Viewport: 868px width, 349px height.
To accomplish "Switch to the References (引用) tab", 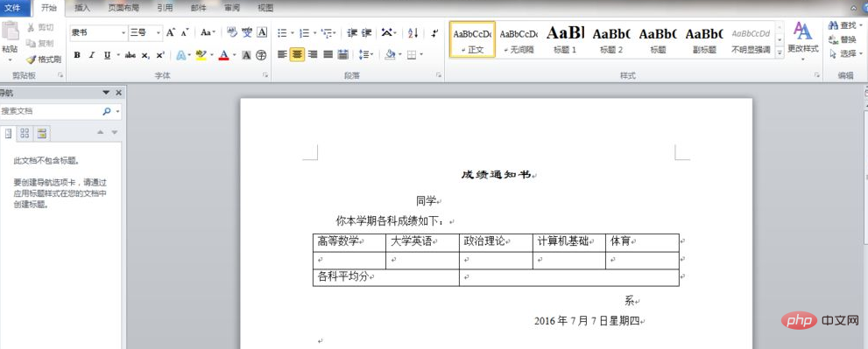I will tap(165, 8).
